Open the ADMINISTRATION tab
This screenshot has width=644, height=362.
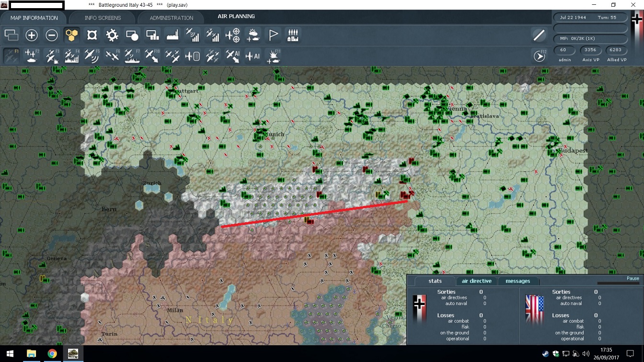[x=171, y=18]
